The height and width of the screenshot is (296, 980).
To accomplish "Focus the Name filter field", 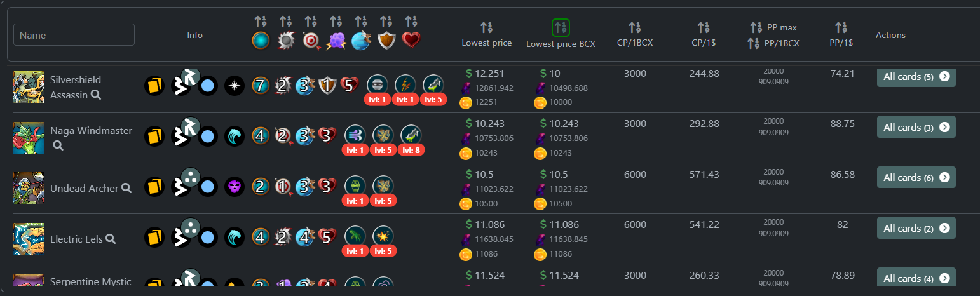I will pyautogui.click(x=74, y=35).
